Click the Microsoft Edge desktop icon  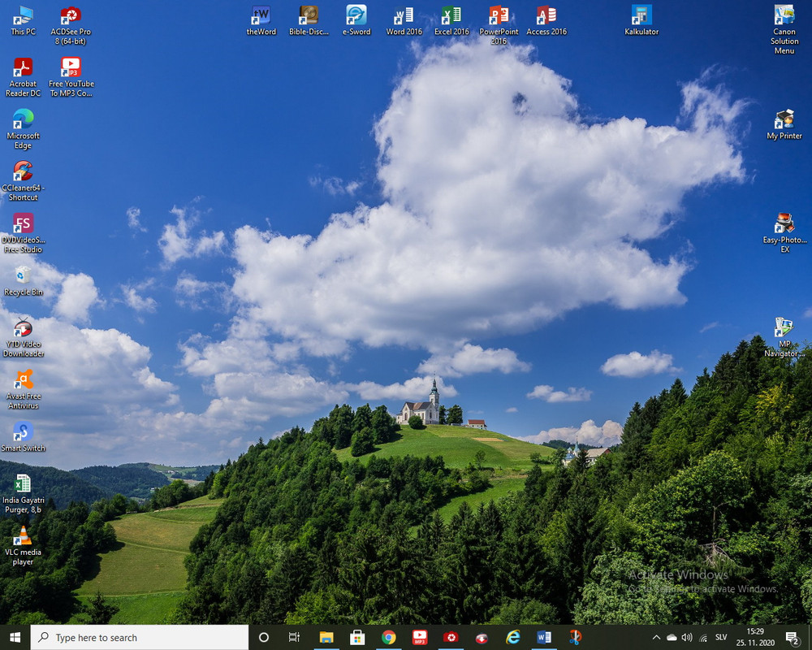click(23, 129)
